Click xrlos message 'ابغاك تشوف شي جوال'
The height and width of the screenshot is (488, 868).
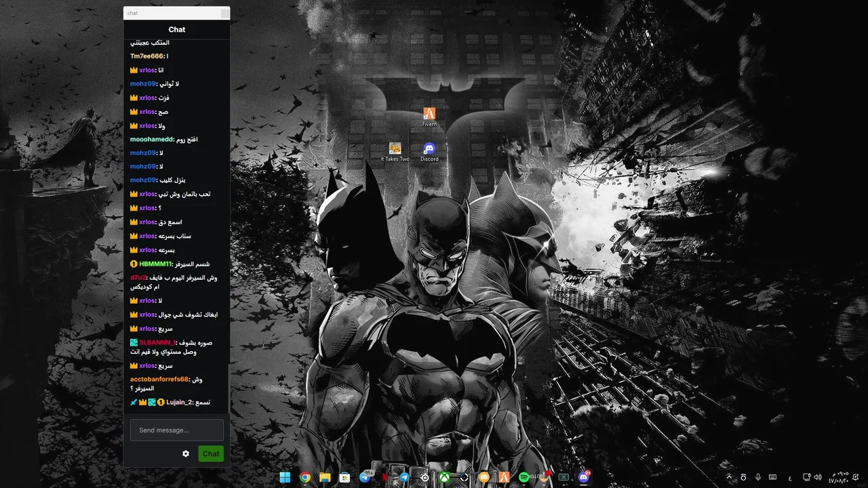pos(188,314)
